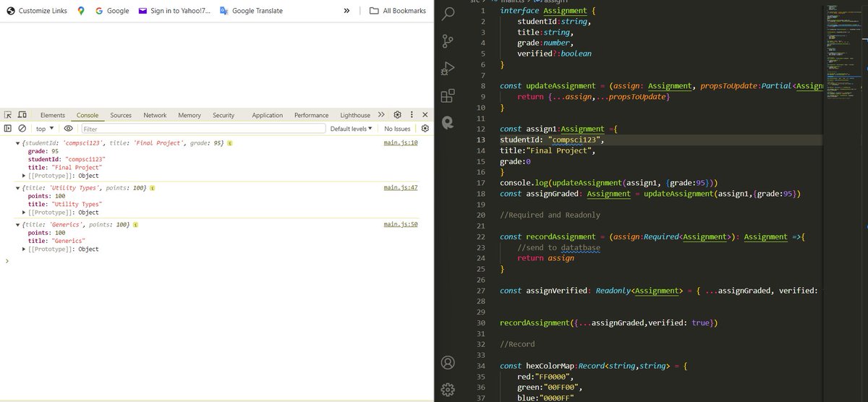Collapse the Generics object
This screenshot has width=868, height=402.
[x=18, y=225]
